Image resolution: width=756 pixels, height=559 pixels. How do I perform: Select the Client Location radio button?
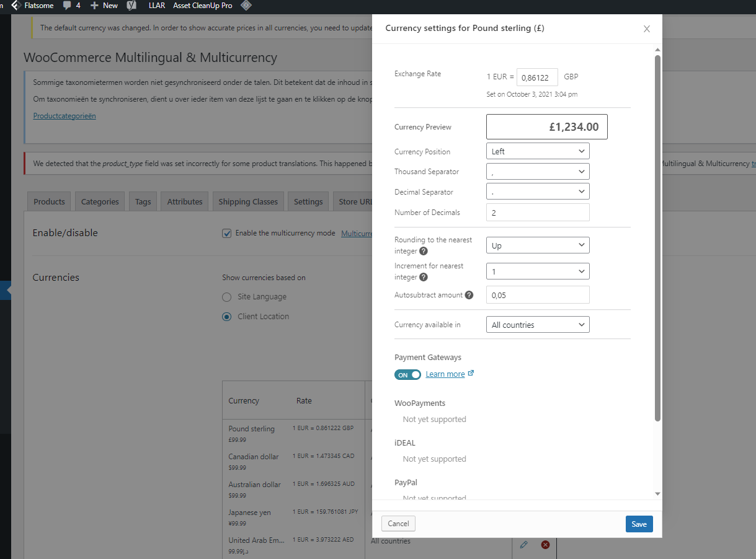coord(227,317)
